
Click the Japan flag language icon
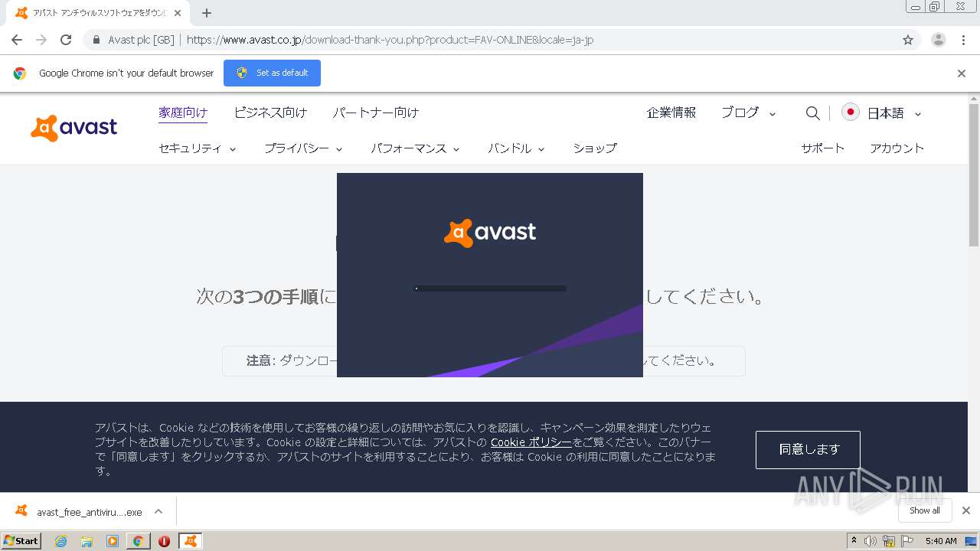(850, 112)
